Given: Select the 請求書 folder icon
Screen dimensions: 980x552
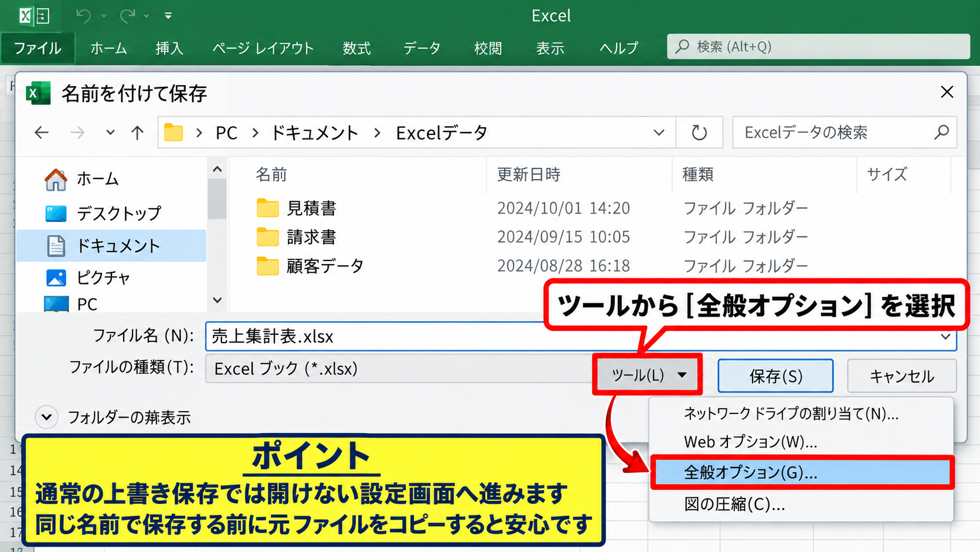Looking at the screenshot, I should pyautogui.click(x=267, y=236).
